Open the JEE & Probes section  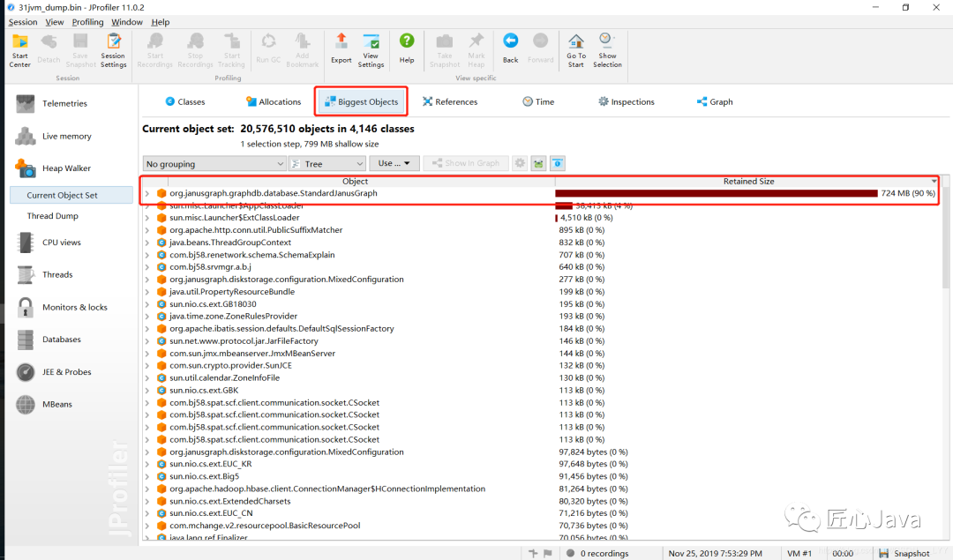tap(70, 371)
